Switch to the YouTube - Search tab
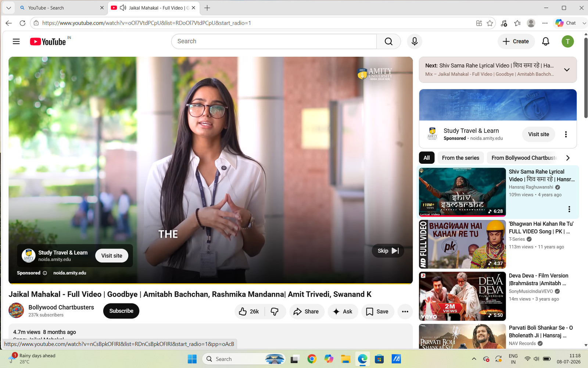Viewport: 588px width, 368px height. 59,8
